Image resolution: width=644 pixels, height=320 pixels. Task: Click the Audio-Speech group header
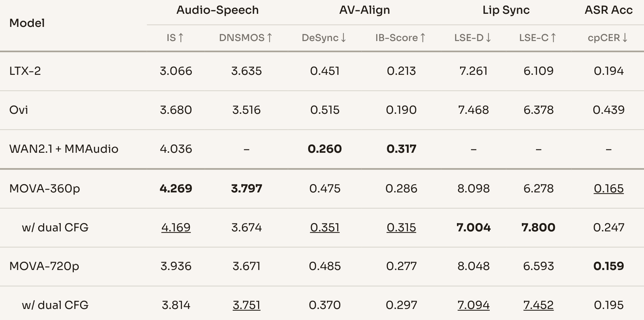point(217,10)
